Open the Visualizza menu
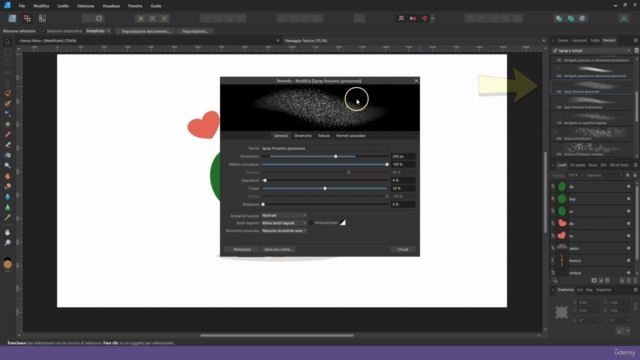The width and height of the screenshot is (640, 360). [x=111, y=6]
